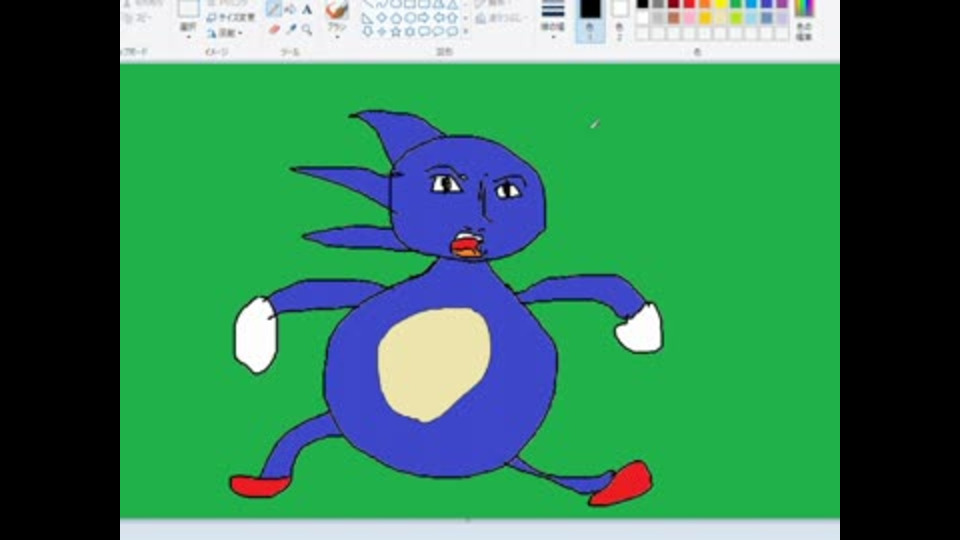Open the Brush types dropdown arrow
960x540 pixels.
[x=337, y=37]
